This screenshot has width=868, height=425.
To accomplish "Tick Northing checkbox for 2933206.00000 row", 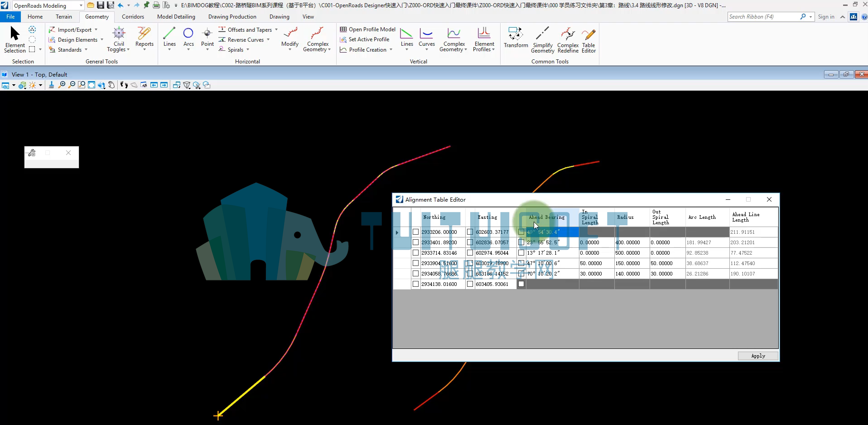I will [415, 232].
